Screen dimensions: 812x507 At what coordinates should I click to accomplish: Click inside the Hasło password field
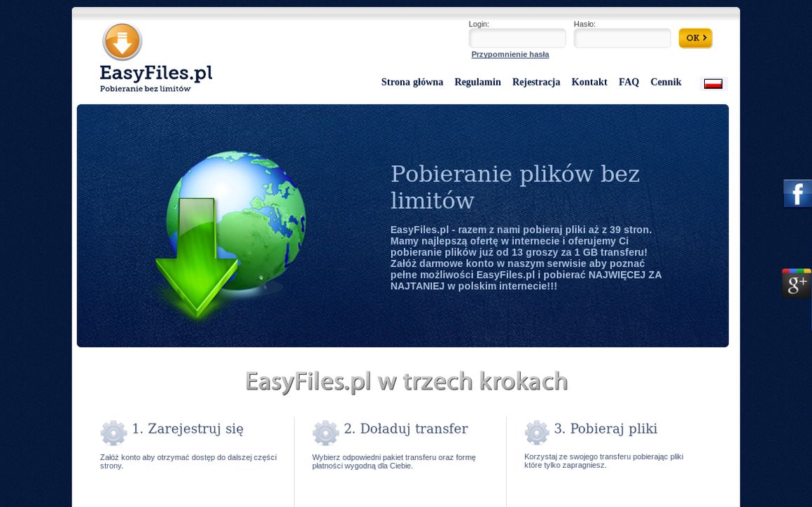click(622, 38)
